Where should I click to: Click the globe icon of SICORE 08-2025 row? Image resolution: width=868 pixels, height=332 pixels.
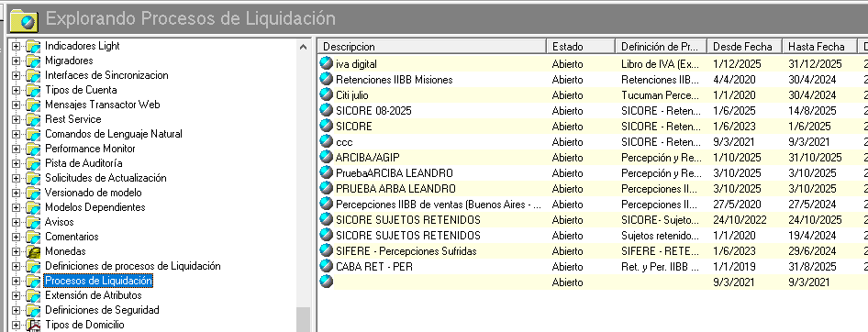point(327,111)
